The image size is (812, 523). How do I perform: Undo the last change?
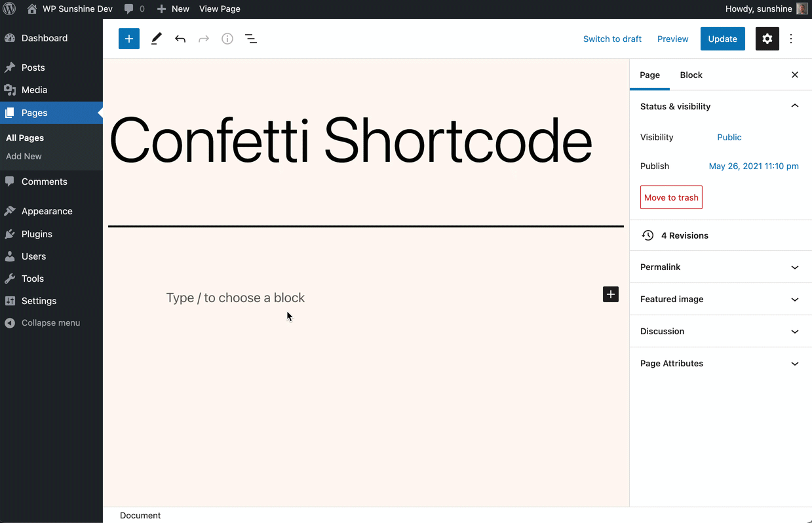180,39
